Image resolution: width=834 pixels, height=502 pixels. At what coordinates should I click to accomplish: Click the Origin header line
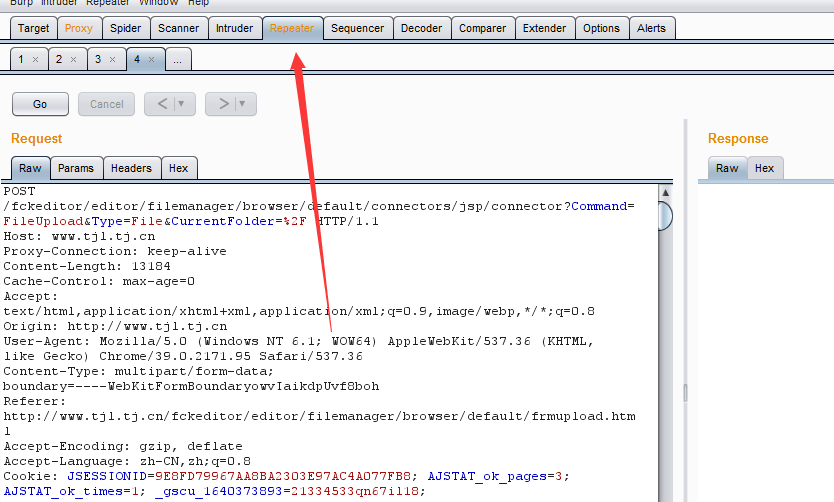pos(115,326)
